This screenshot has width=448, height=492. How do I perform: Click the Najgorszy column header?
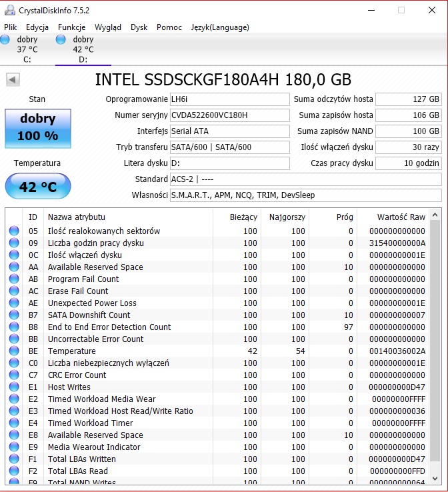coord(285,217)
